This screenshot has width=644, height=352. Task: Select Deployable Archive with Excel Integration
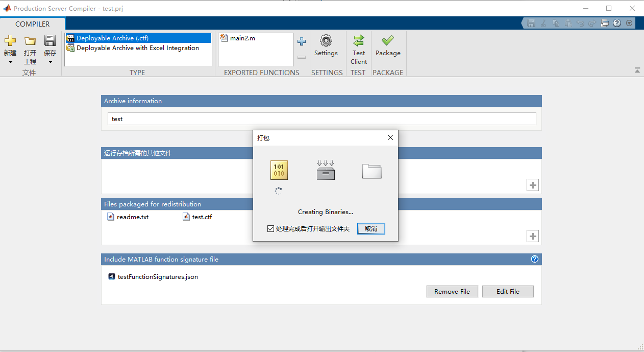click(x=138, y=48)
